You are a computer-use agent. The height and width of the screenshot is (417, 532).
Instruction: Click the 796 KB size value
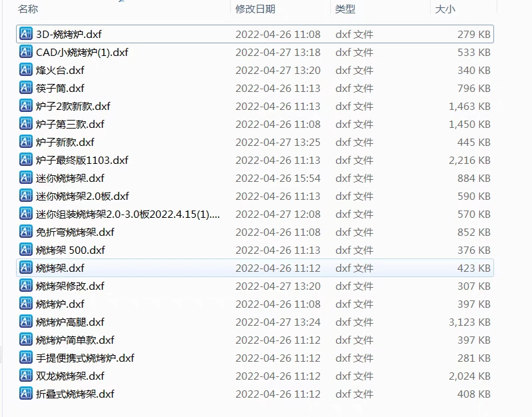pyautogui.click(x=473, y=88)
